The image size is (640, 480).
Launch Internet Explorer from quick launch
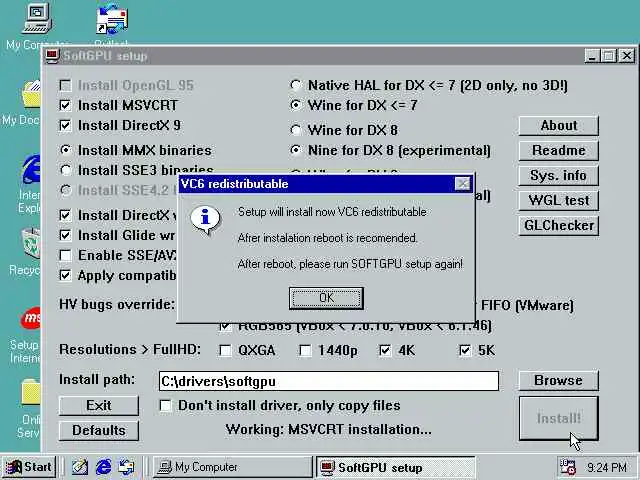[x=103, y=467]
